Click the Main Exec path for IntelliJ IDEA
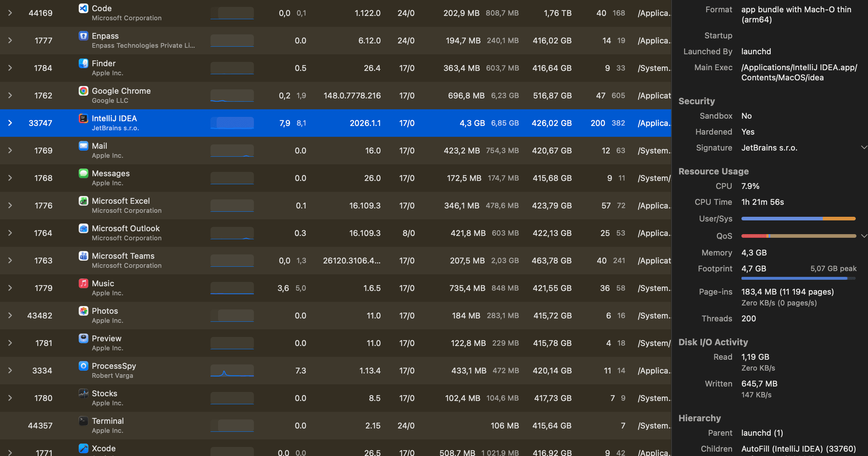The width and height of the screenshot is (868, 456). coord(799,72)
